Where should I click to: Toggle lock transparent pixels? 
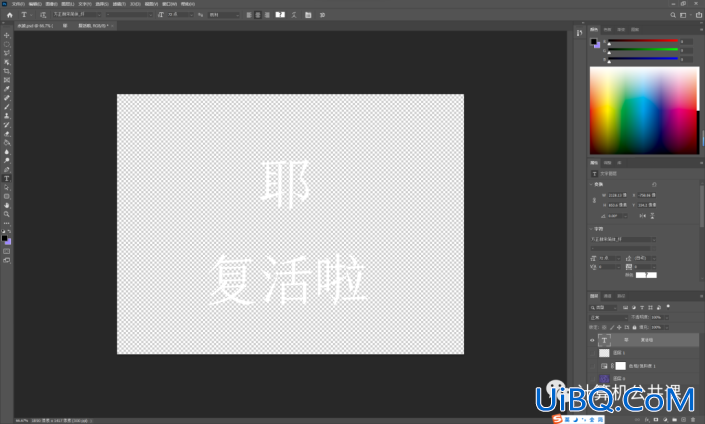(x=604, y=327)
